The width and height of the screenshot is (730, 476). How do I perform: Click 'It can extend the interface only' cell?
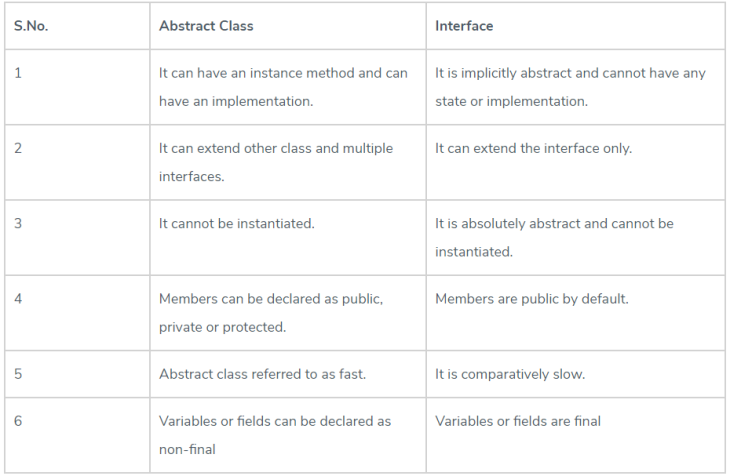click(533, 148)
